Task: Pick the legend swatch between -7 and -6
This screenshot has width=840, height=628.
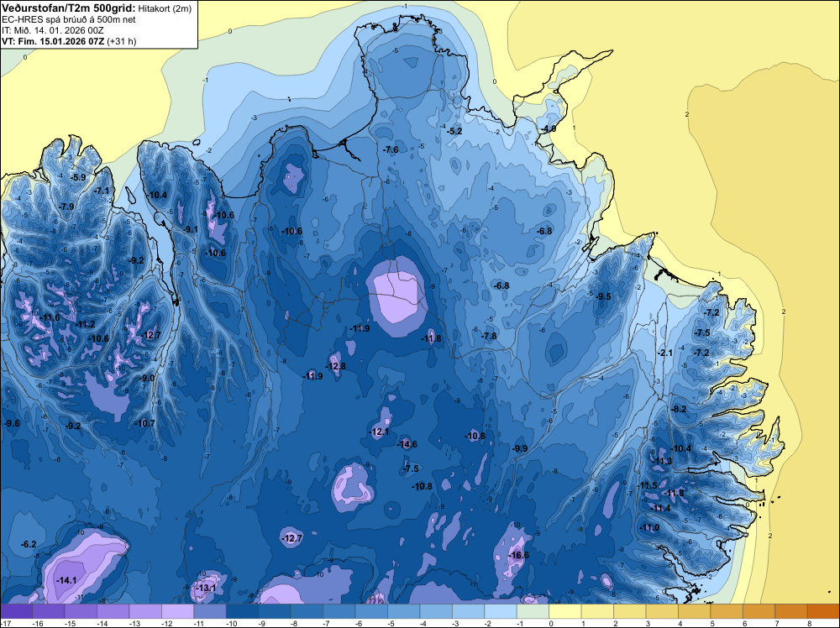Action: click(339, 611)
